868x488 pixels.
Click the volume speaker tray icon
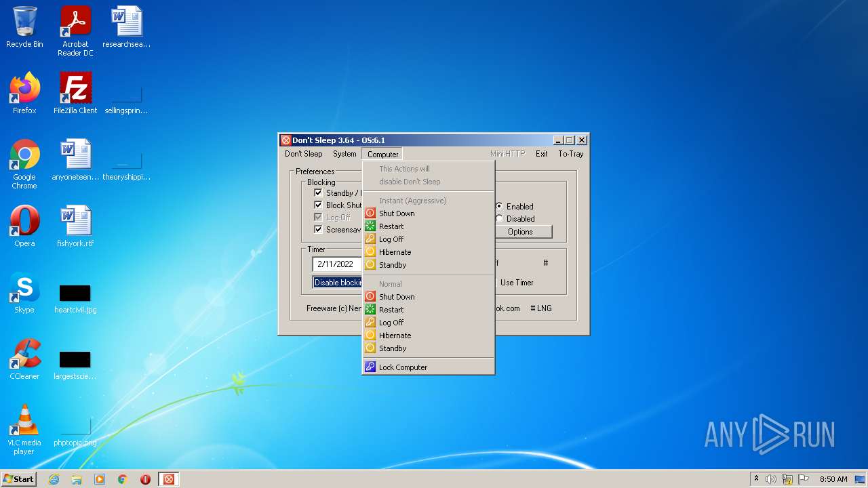point(771,479)
